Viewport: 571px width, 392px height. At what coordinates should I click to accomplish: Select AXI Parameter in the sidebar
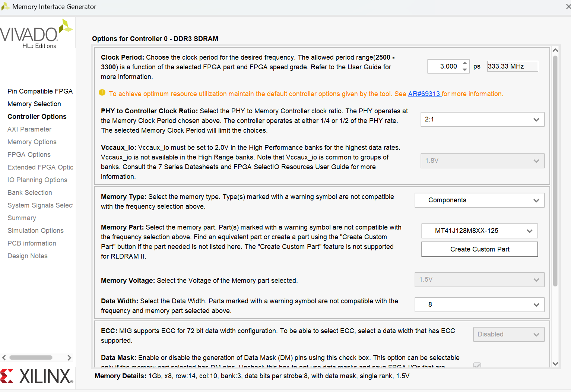coord(29,129)
